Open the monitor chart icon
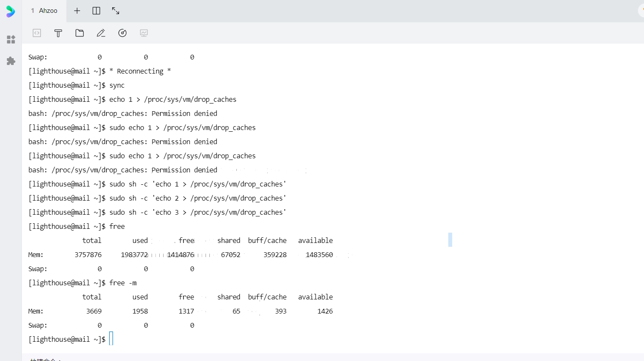 tap(144, 33)
